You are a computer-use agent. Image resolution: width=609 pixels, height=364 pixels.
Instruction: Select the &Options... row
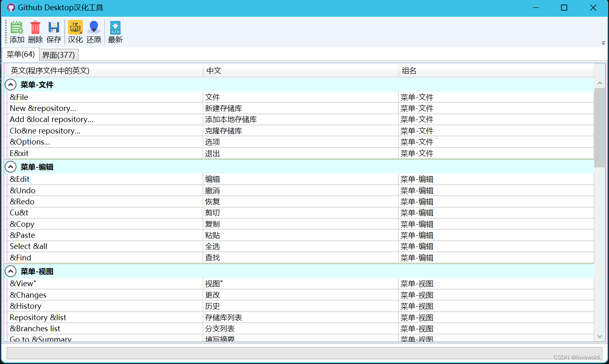301,142
